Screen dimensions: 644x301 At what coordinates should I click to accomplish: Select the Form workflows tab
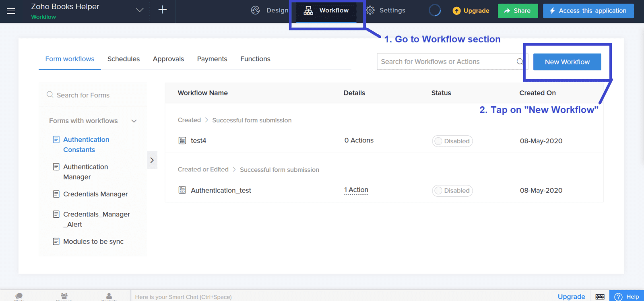click(x=70, y=59)
